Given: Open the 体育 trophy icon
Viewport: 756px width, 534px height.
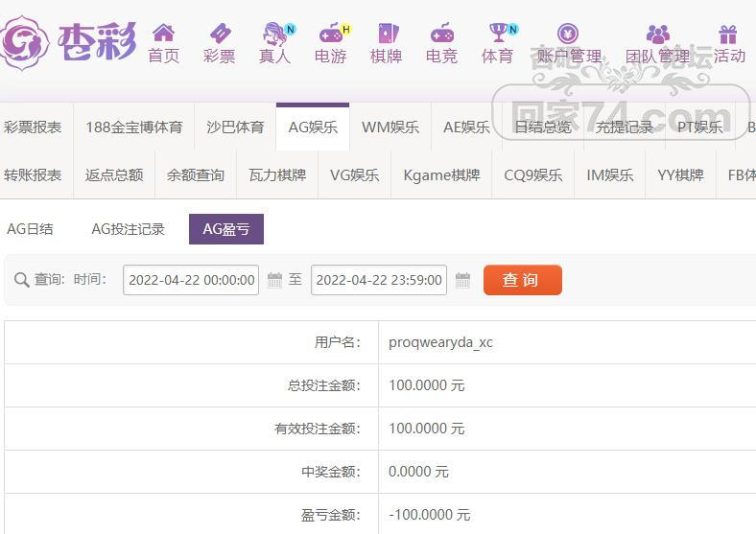Looking at the screenshot, I should point(498,33).
